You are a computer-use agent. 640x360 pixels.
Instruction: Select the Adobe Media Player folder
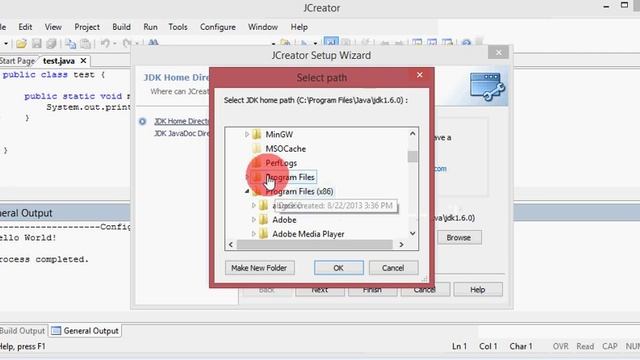(308, 234)
